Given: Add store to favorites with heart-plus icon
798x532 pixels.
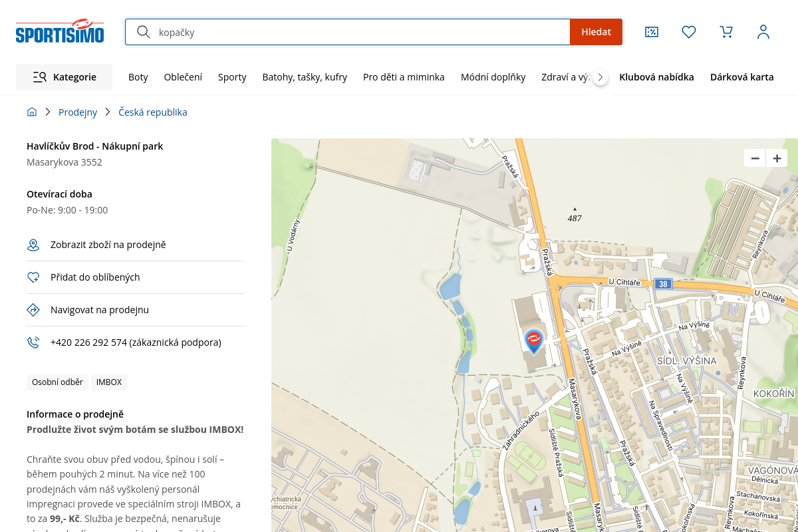Looking at the screenshot, I should coord(33,277).
